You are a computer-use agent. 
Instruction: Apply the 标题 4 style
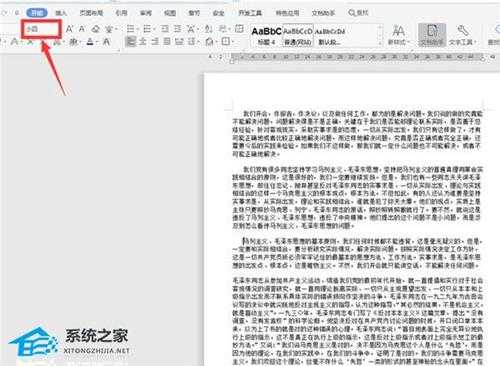266,35
